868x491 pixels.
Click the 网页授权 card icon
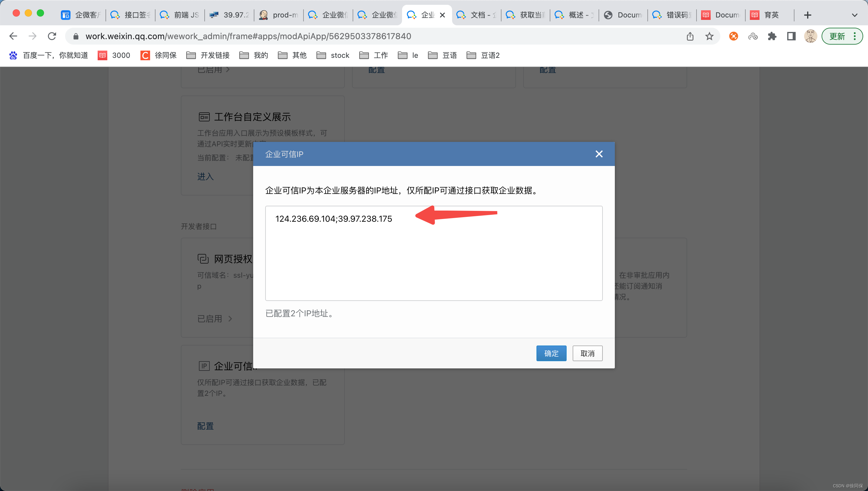click(x=203, y=259)
